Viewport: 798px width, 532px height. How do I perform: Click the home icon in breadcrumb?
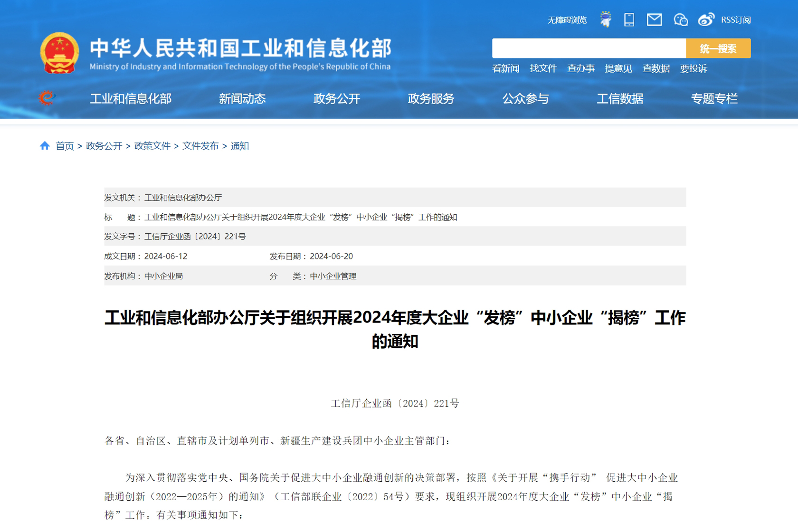(x=45, y=146)
